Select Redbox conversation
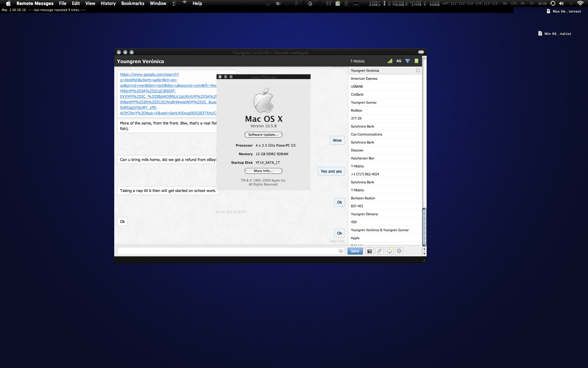Screen dimensions: 588x368 (385, 110)
